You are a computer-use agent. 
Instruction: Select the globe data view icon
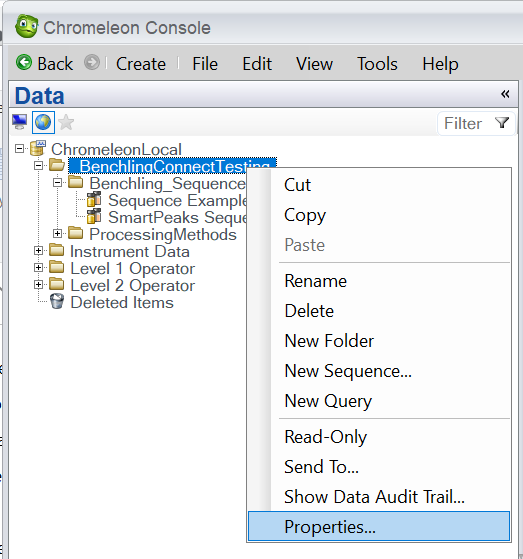[x=43, y=122]
